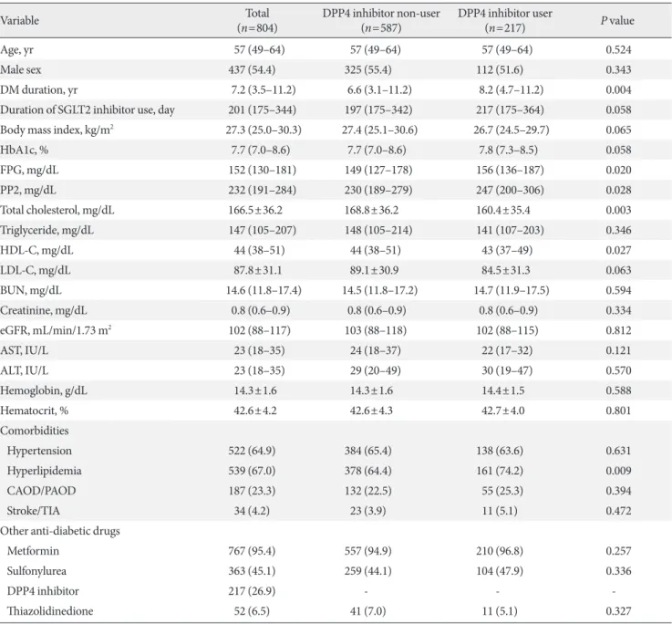Select the 'HDL-C, mg/dL' label
This screenshot has width=672, height=624.
coord(36,250)
